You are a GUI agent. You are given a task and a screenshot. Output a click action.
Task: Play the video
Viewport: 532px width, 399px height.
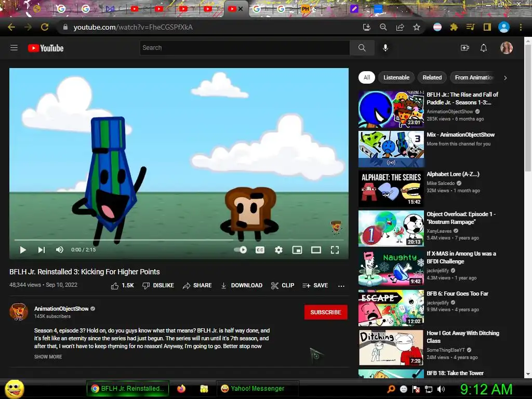pyautogui.click(x=23, y=250)
